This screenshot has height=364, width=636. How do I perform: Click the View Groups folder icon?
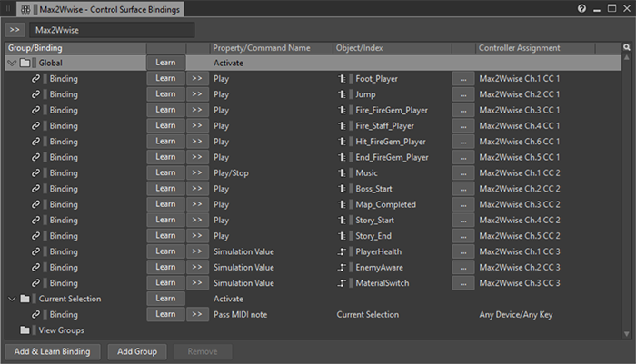(25, 330)
